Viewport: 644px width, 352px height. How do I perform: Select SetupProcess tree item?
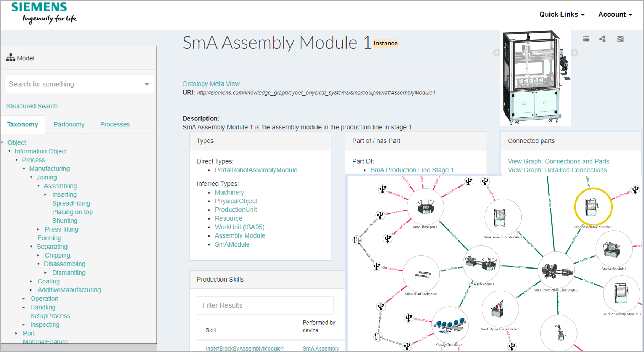(50, 316)
